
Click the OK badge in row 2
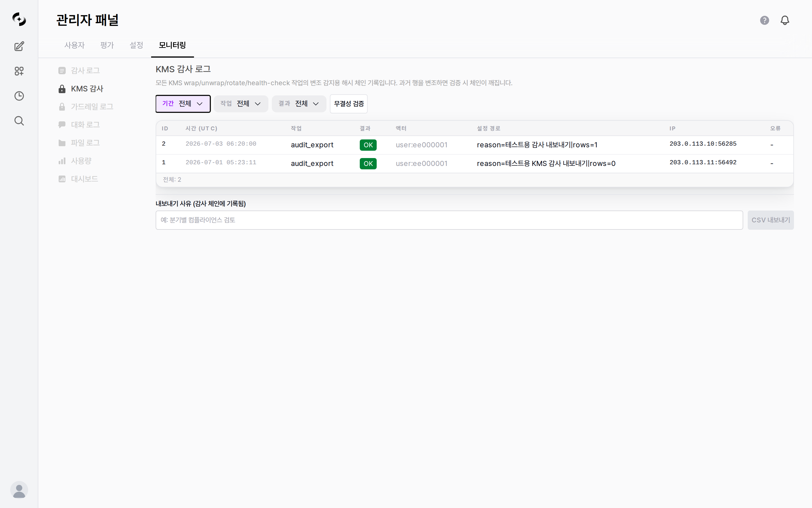tap(368, 145)
